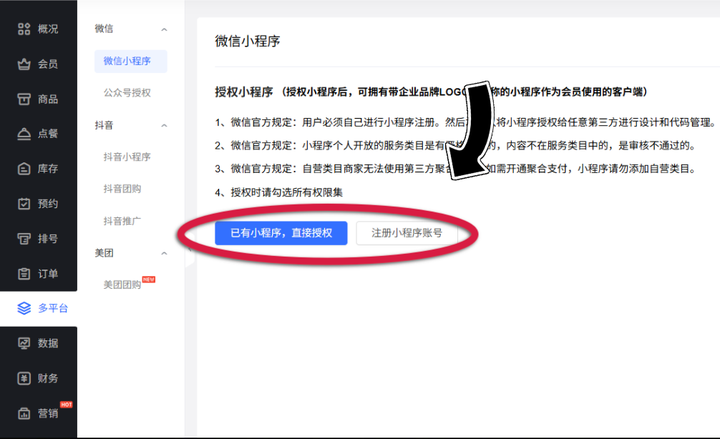Click the 数据 chart monitor icon
The image size is (720, 439).
(x=24, y=343)
